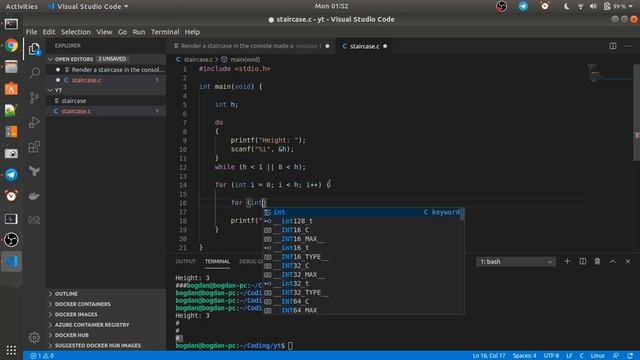Image resolution: width=640 pixels, height=360 pixels.
Task: Open the Selection menu
Action: point(76,32)
